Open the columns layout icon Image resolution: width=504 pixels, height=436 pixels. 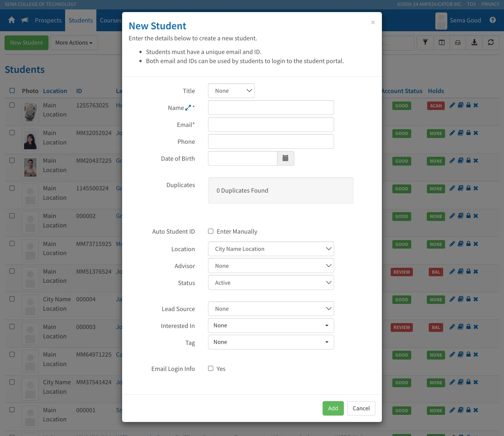(442, 43)
